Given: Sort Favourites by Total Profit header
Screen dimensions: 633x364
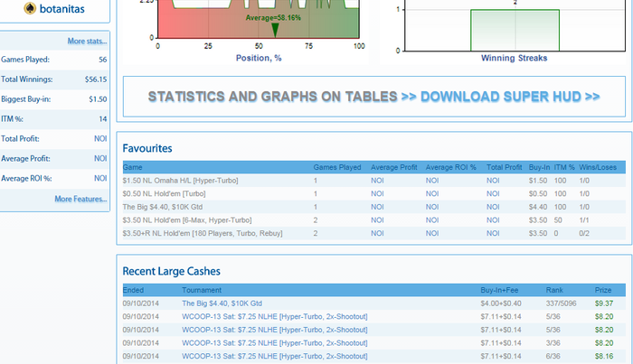Looking at the screenshot, I should (505, 167).
